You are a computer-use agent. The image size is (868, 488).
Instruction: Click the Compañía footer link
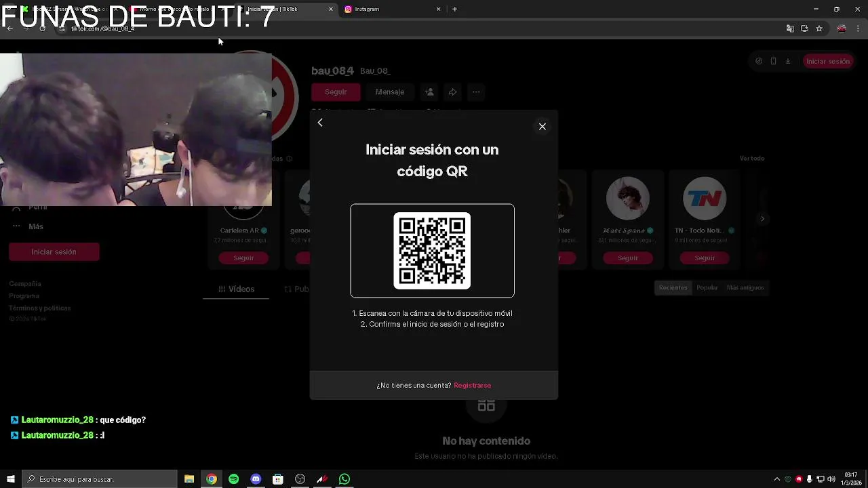tap(25, 284)
